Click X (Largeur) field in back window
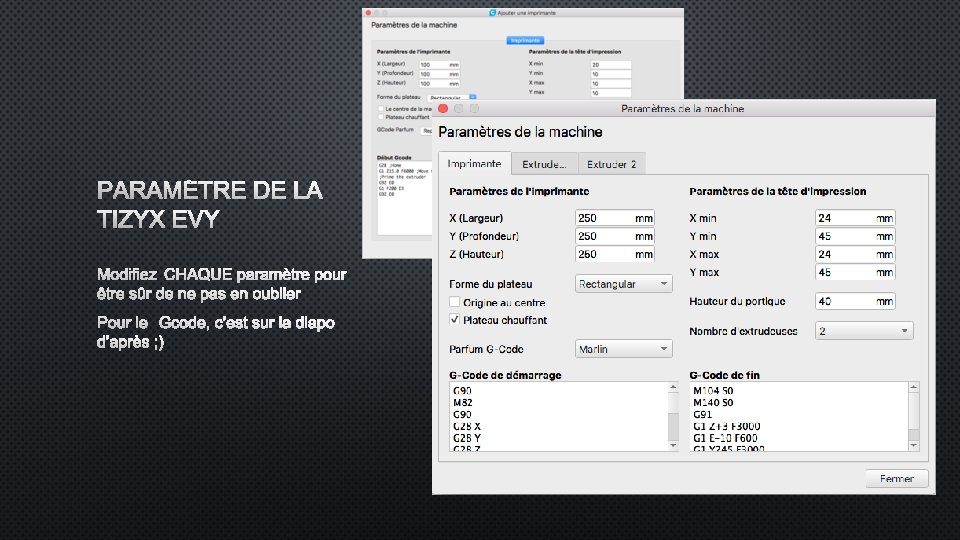 point(440,65)
